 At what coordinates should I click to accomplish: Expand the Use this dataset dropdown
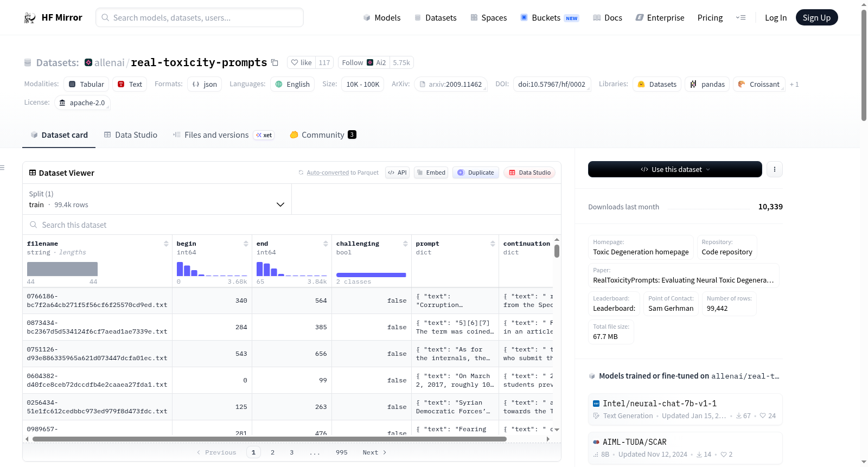[675, 169]
